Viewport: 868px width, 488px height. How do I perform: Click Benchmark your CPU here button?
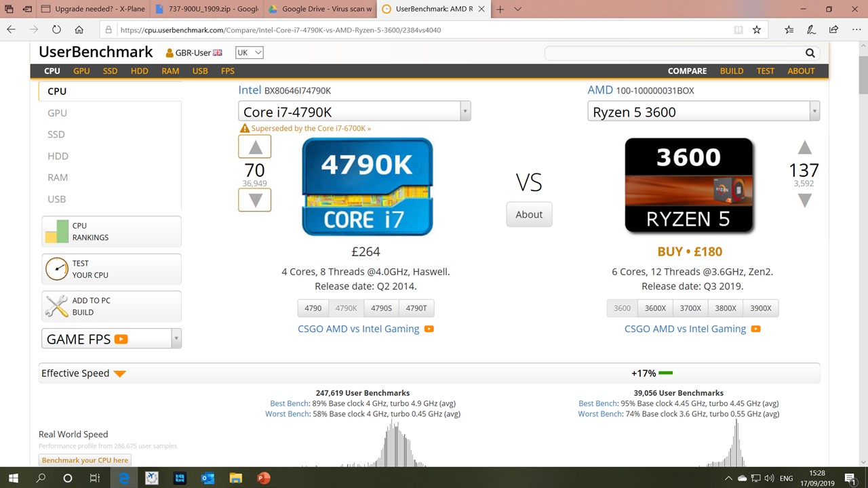coord(85,460)
